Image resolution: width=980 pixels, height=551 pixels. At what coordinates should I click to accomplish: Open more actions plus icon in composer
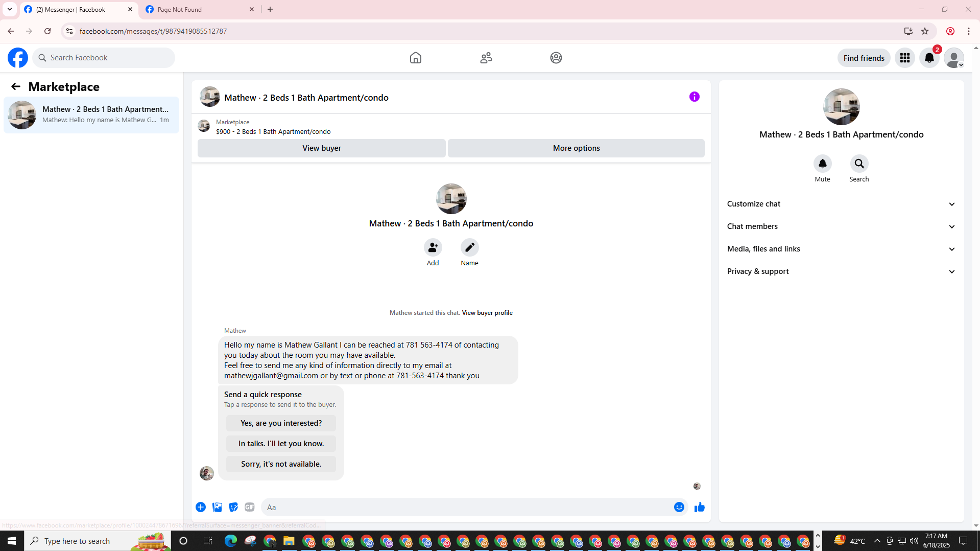point(201,507)
